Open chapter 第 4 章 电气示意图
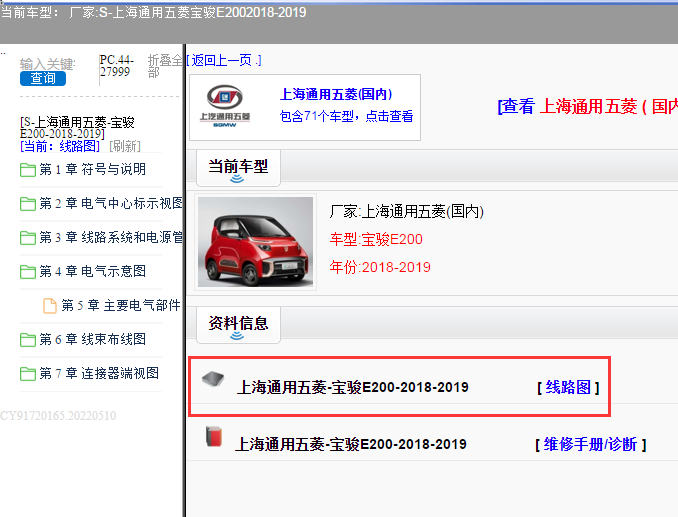 click(93, 271)
